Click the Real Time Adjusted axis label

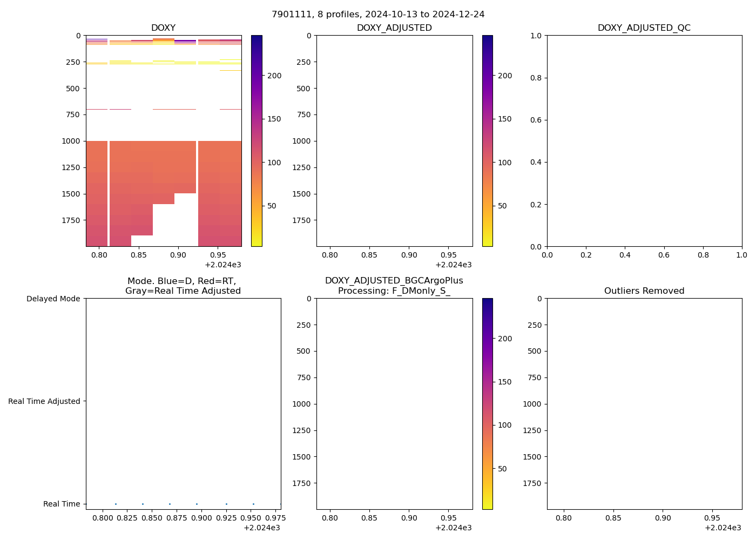point(44,401)
